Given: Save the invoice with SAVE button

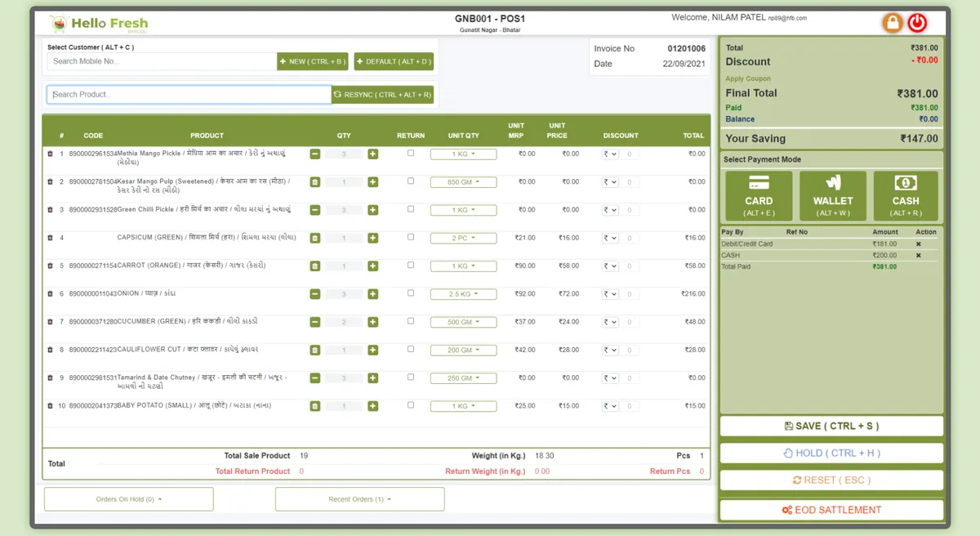Looking at the screenshot, I should tap(831, 426).
